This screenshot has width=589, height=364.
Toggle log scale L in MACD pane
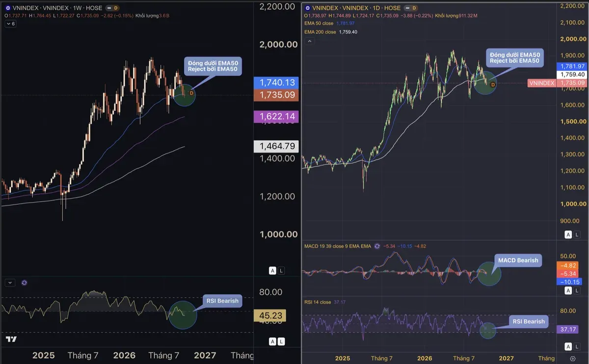click(x=577, y=291)
